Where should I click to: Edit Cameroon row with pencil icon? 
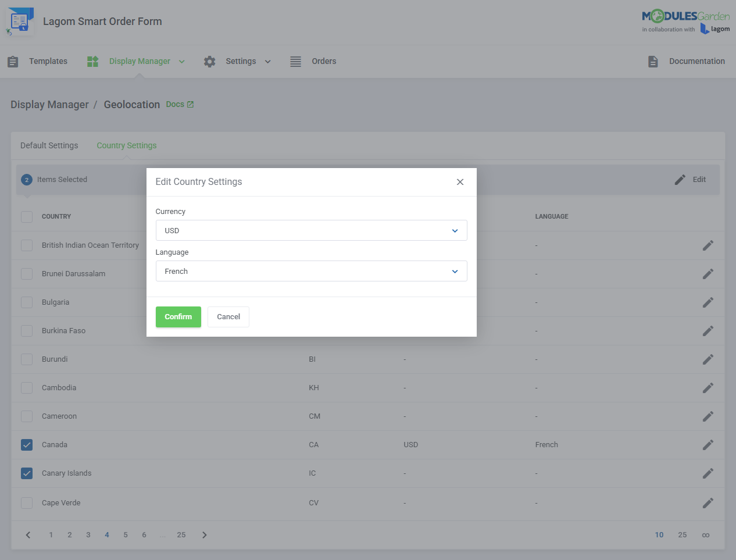pyautogui.click(x=708, y=416)
